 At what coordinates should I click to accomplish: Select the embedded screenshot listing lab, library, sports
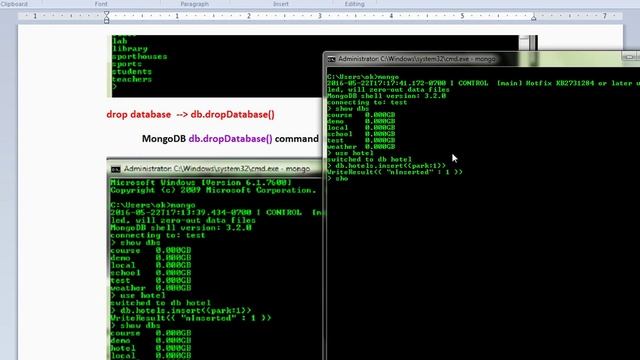click(x=216, y=66)
